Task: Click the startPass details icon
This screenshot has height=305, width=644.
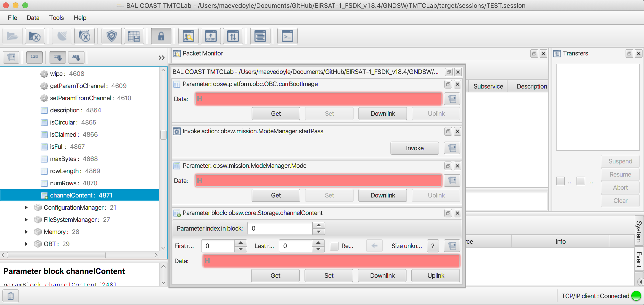Action: pyautogui.click(x=452, y=148)
